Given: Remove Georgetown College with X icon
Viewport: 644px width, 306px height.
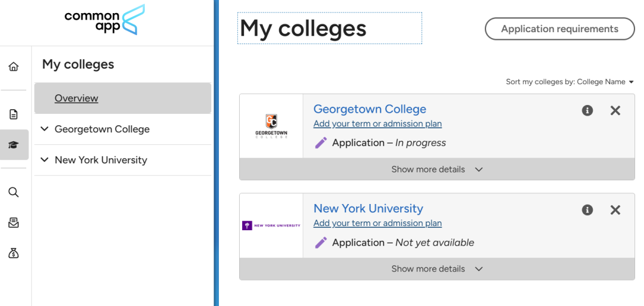Looking at the screenshot, I should pos(615,110).
